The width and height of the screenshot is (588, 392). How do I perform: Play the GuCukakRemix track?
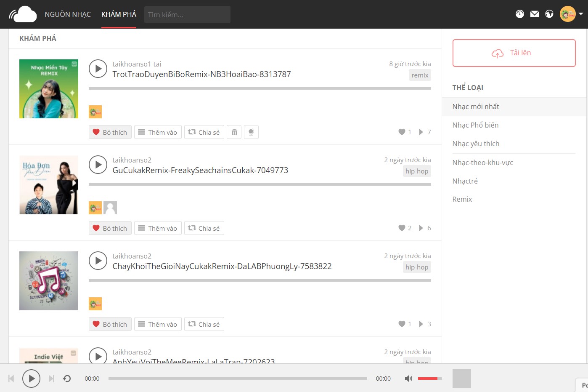point(98,165)
